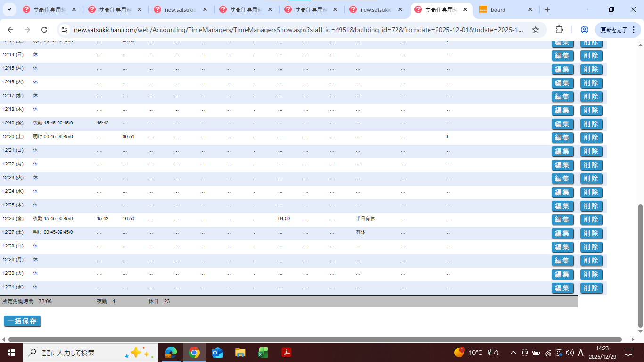Click 編集 for the 12/26 (金) row
Viewport: 644px width, 362px height.
point(562,220)
